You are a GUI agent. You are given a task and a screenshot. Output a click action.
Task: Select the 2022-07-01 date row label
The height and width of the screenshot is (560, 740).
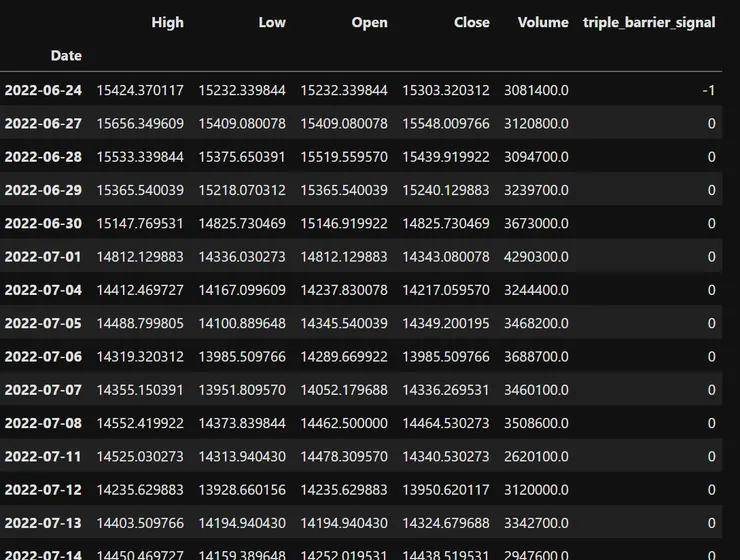(43, 257)
